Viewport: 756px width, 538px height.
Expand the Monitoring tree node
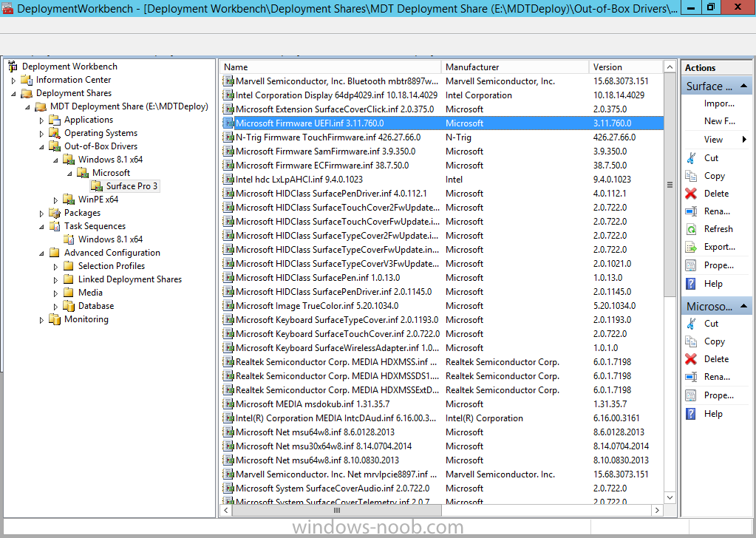click(x=41, y=320)
